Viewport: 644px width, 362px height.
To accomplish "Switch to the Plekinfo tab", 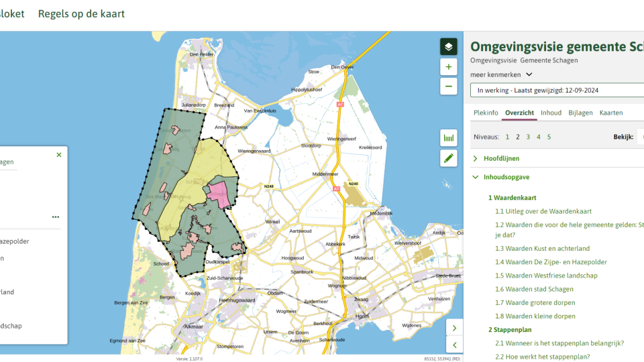I will click(x=486, y=113).
